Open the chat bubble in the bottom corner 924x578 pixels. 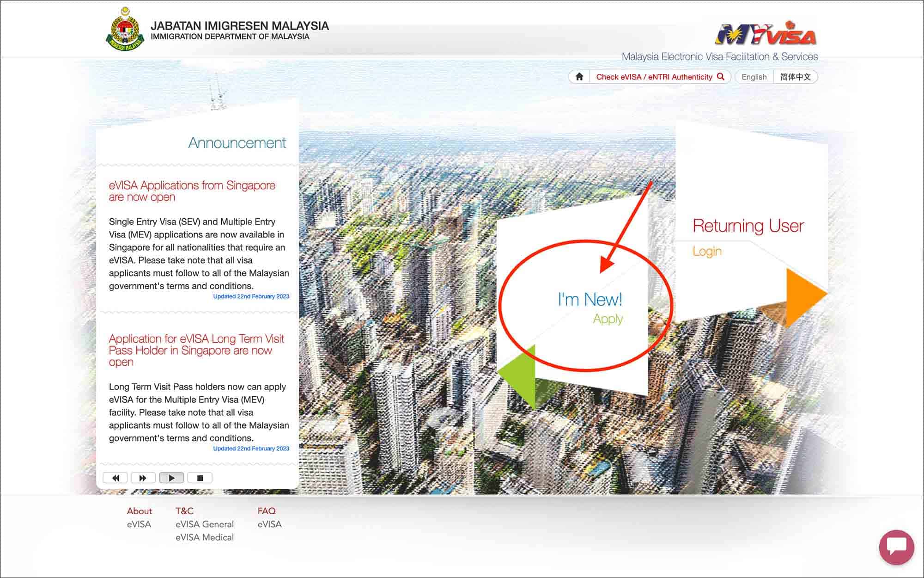[x=896, y=547]
